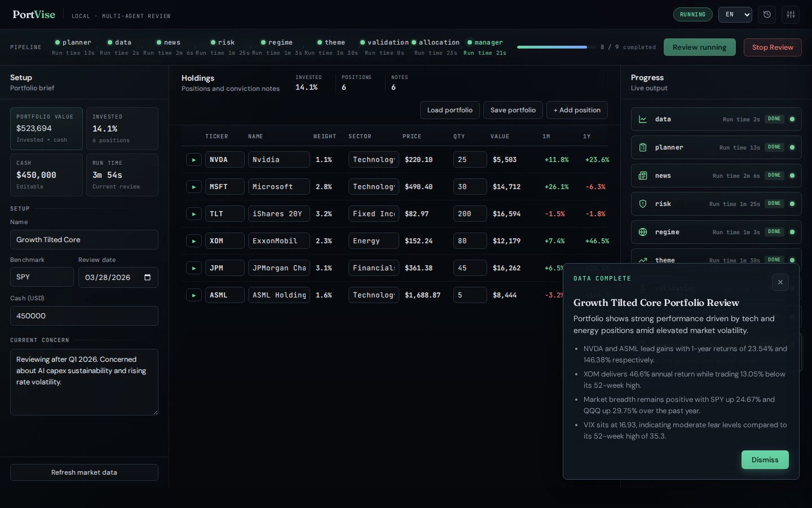The image size is (812, 508).
Task: Select the regime pipeline stage
Action: click(x=277, y=47)
